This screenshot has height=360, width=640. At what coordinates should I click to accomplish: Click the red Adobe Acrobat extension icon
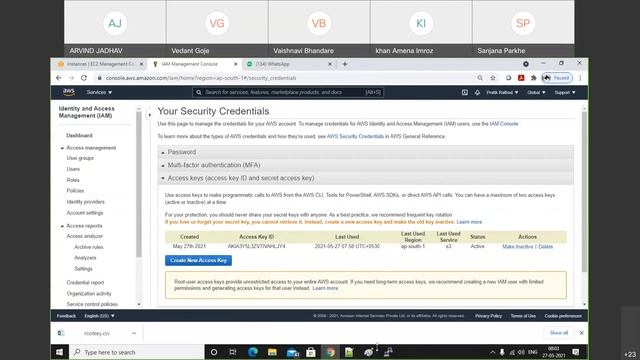(x=521, y=78)
